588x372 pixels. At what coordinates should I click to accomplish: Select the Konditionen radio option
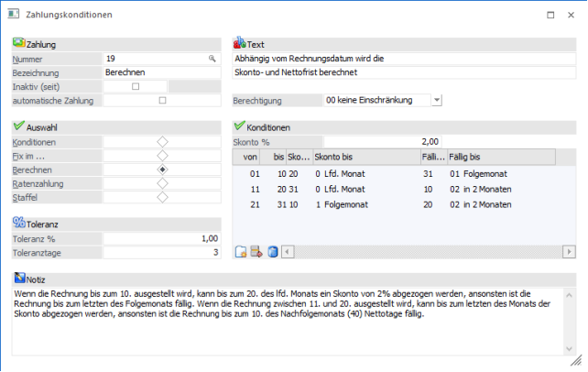[x=162, y=142]
